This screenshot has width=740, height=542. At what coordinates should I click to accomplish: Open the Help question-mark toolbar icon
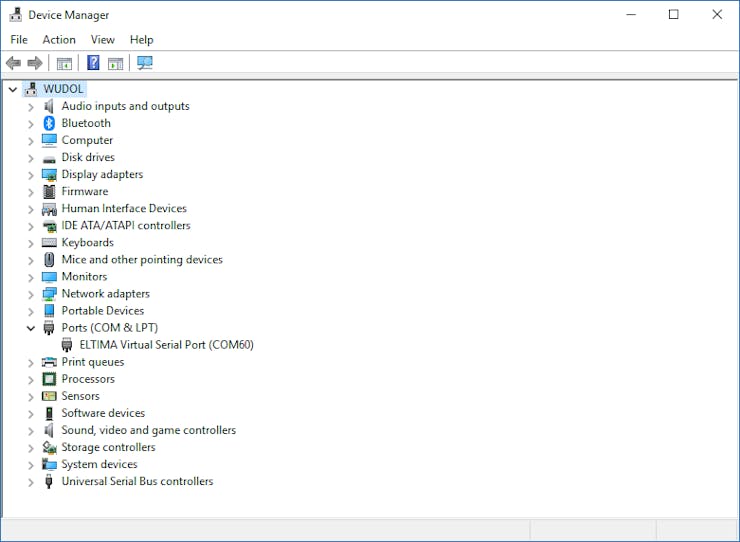(93, 62)
